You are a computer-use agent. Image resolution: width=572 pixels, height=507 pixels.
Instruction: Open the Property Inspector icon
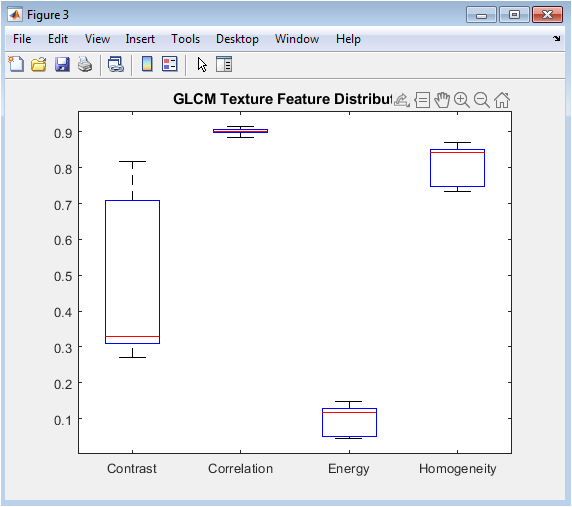pyautogui.click(x=224, y=65)
